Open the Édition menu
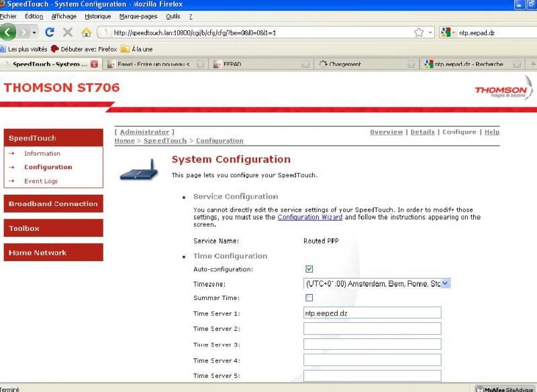This screenshot has width=537, height=392. [x=34, y=16]
